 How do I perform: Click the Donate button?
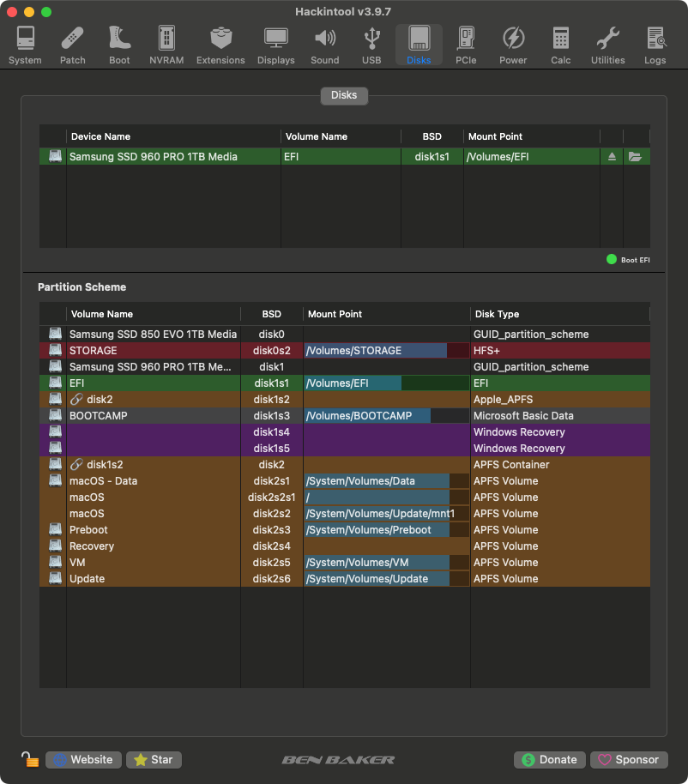[x=550, y=759]
